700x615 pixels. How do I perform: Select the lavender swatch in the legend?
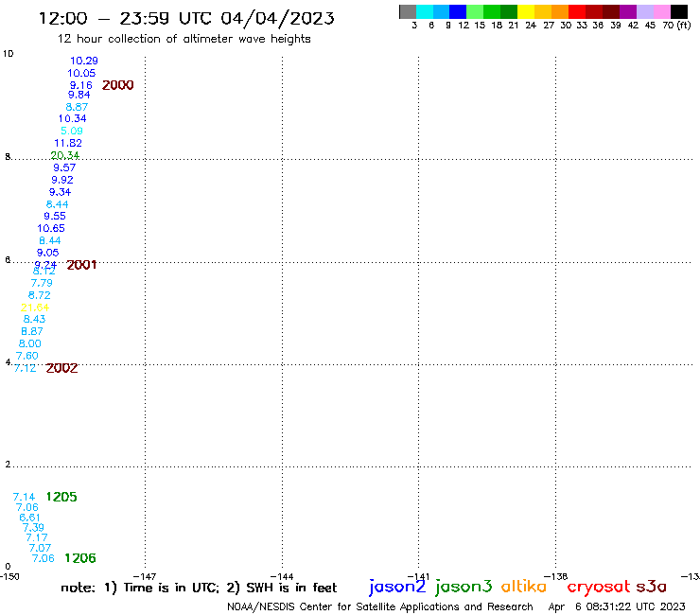(x=645, y=11)
